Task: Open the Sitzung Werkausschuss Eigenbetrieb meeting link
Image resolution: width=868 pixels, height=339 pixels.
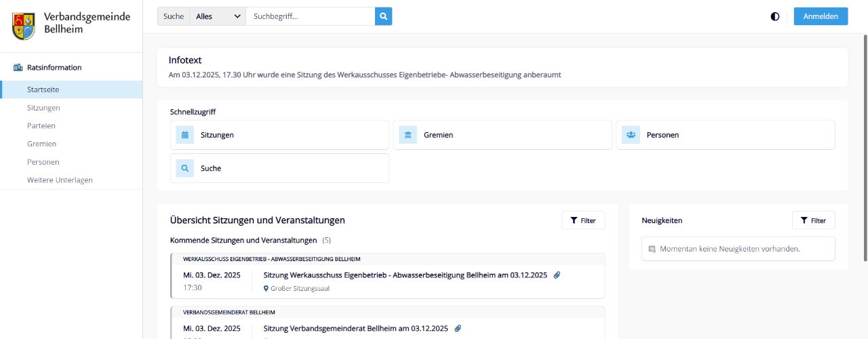Action: pos(405,275)
